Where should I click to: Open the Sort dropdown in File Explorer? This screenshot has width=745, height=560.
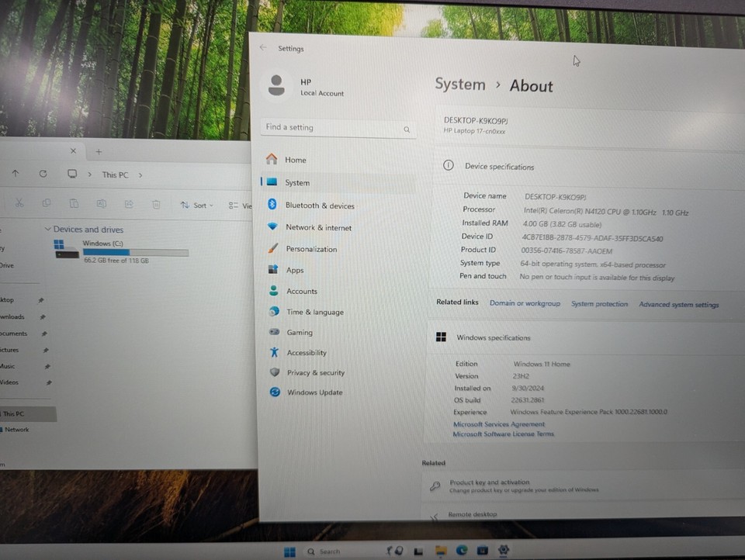[x=196, y=206]
